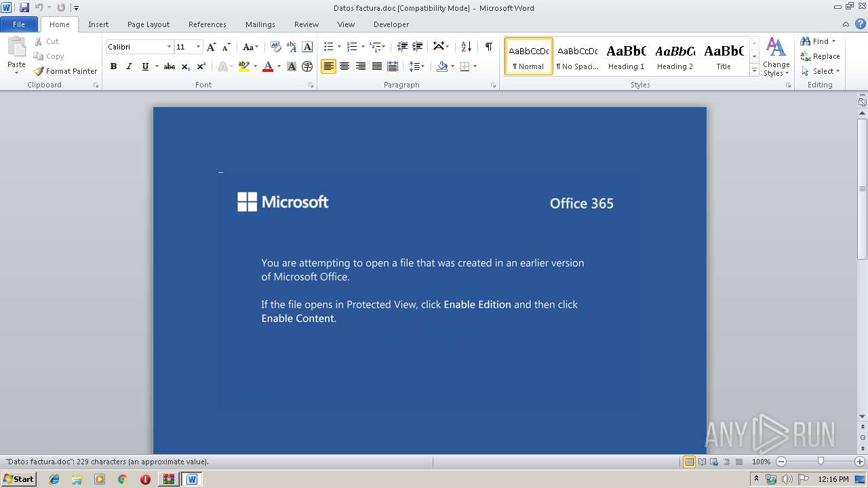Click the Character Shading icon
The image size is (868, 488).
click(x=292, y=66)
